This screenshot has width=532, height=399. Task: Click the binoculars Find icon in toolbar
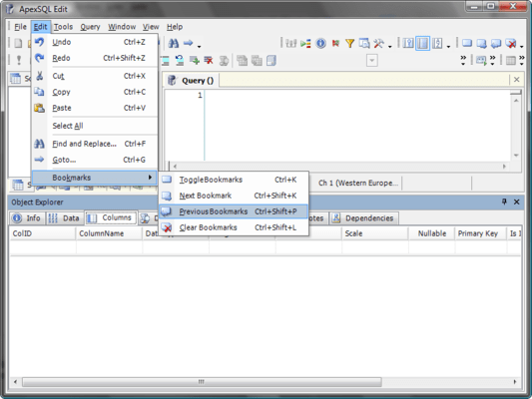(x=174, y=43)
